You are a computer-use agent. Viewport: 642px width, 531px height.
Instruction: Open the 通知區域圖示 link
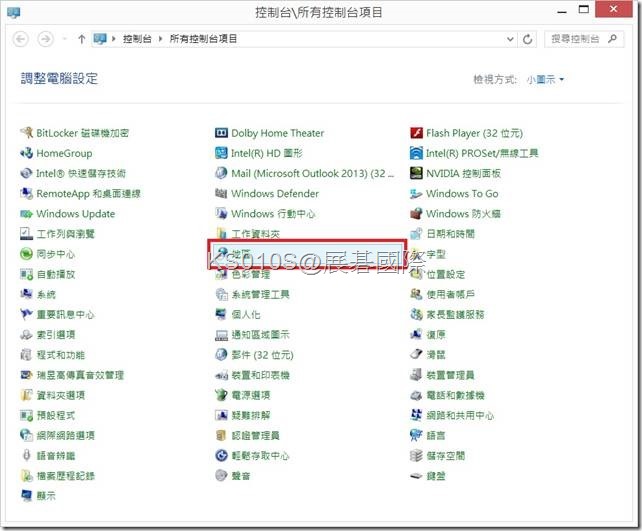coord(260,334)
